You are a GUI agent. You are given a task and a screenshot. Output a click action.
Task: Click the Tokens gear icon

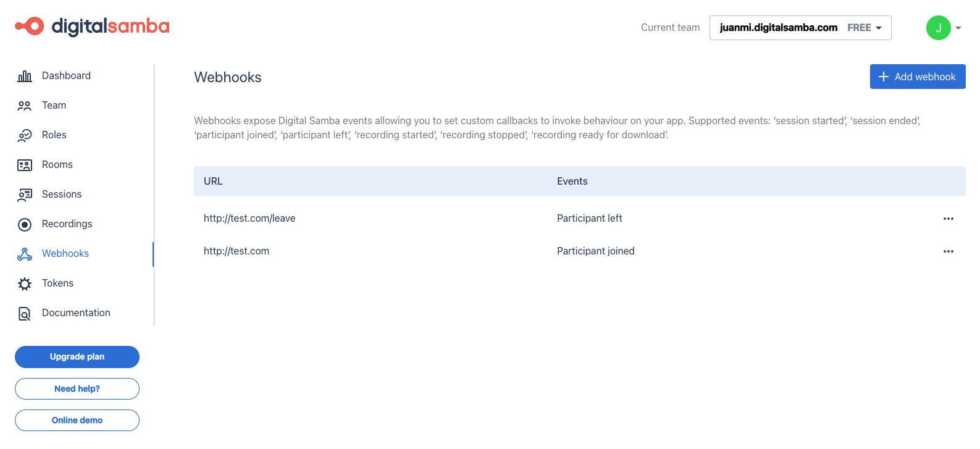(25, 283)
